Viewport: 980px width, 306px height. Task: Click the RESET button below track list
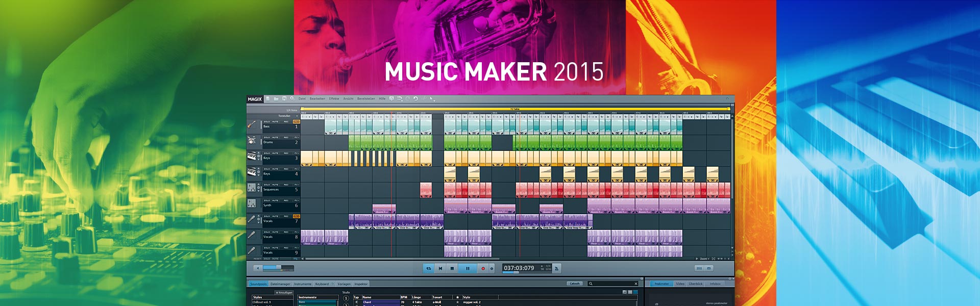(x=257, y=259)
